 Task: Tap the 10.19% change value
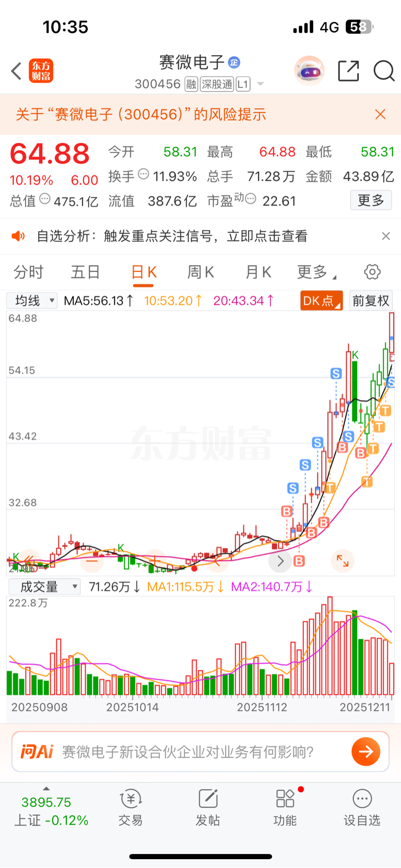[x=31, y=181]
